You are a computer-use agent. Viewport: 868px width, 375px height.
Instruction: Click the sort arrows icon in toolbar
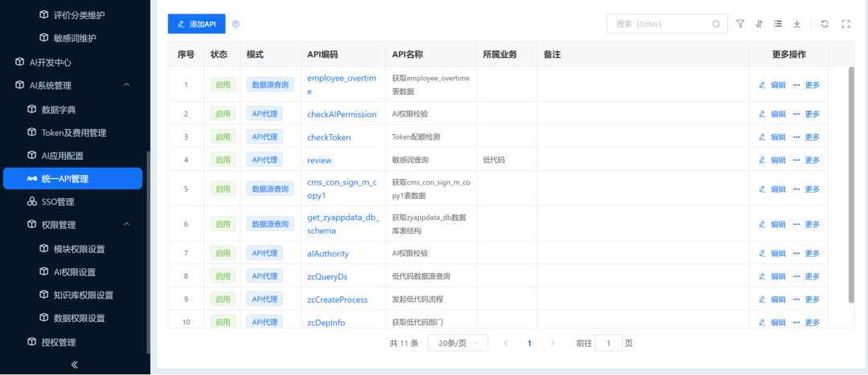click(759, 24)
